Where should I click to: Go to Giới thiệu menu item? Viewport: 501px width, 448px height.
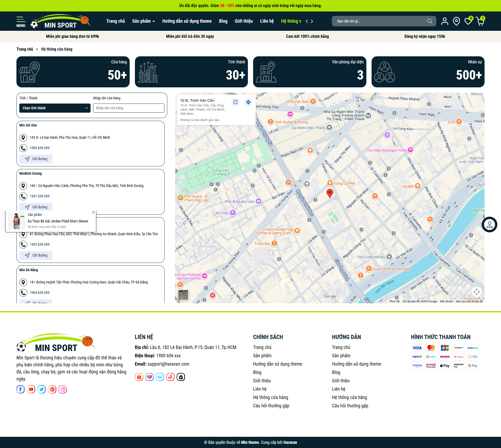pyautogui.click(x=244, y=21)
